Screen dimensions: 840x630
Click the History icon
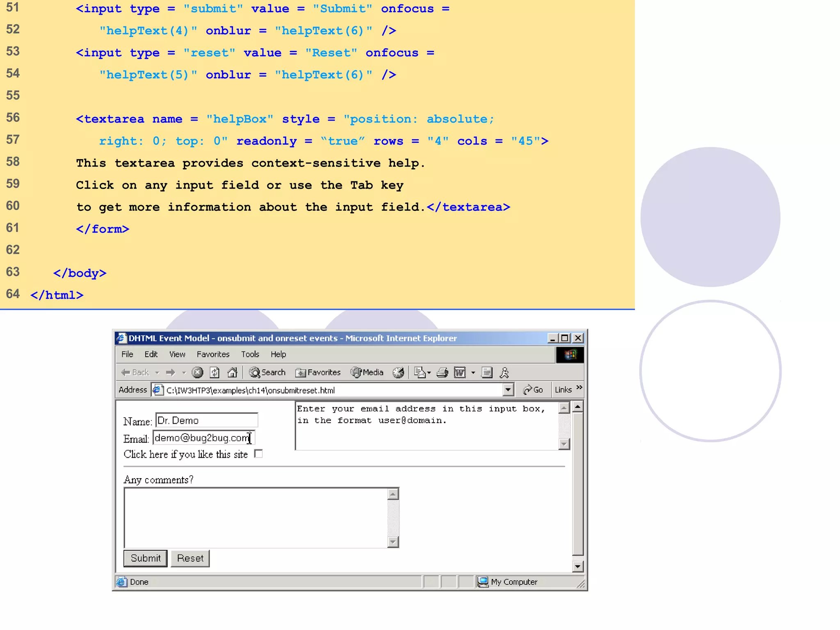point(398,372)
